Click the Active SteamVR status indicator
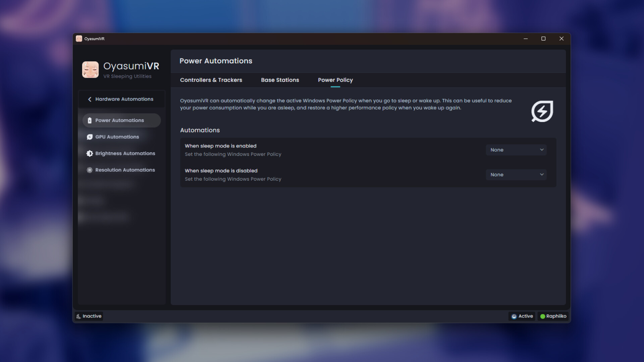This screenshot has height=362, width=644. [522, 316]
